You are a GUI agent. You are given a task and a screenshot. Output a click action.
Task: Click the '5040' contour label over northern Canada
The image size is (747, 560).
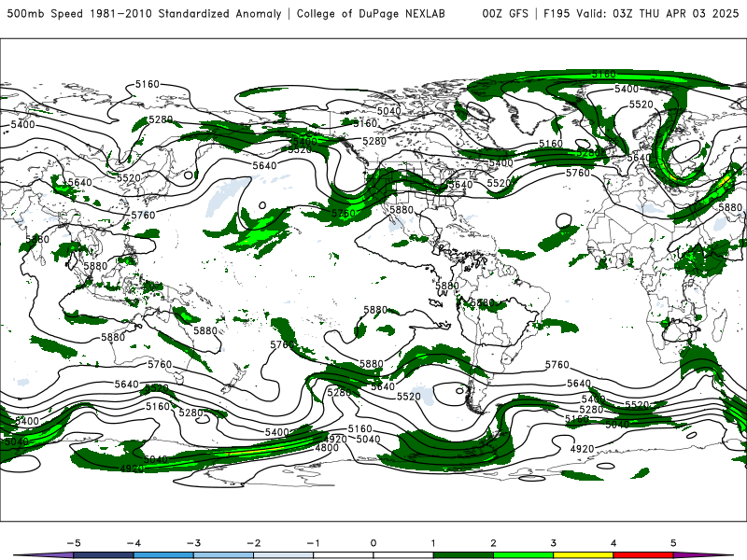click(x=389, y=111)
